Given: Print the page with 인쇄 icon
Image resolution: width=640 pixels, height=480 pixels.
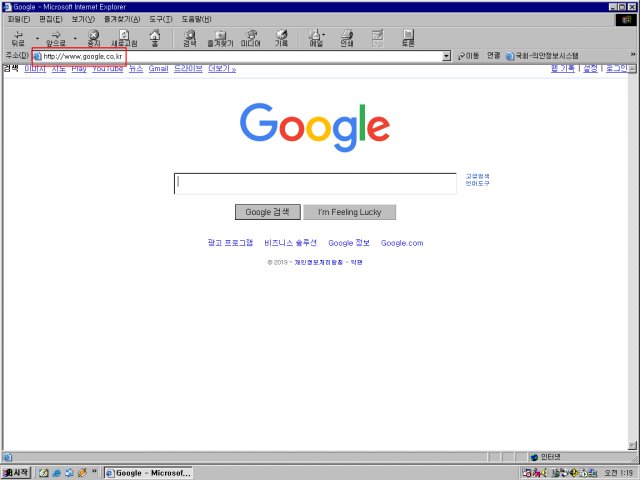Looking at the screenshot, I should click(347, 38).
